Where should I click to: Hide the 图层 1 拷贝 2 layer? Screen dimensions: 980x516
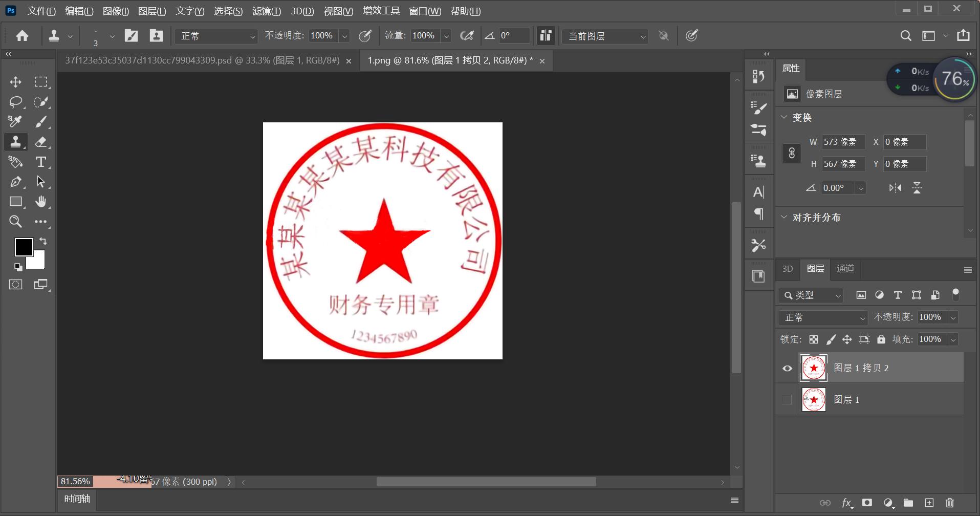[787, 368]
